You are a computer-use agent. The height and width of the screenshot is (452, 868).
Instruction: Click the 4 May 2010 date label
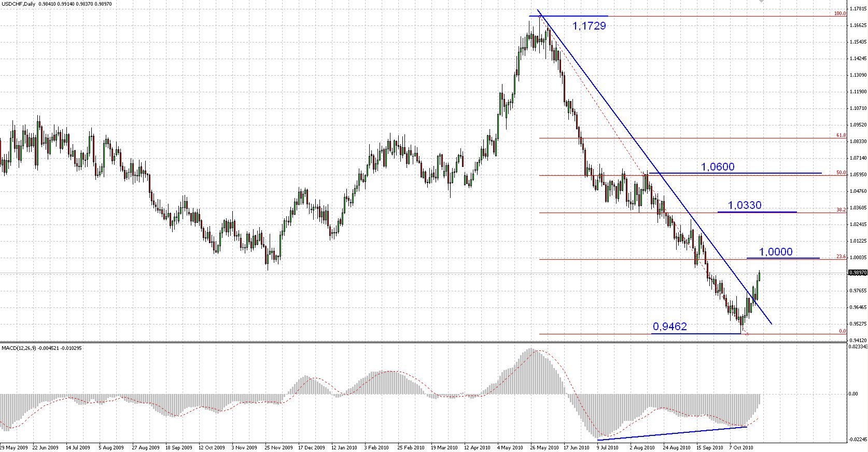[510, 447]
